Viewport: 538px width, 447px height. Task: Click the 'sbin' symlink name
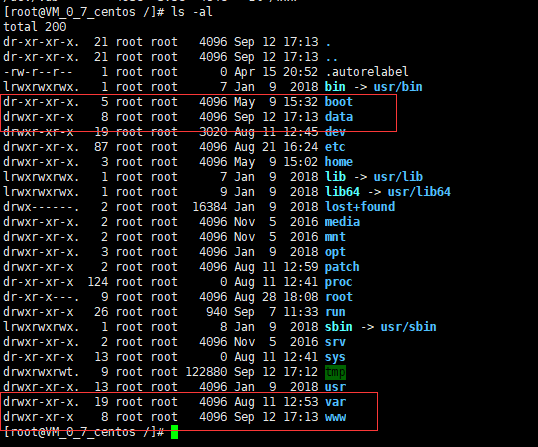tap(339, 327)
